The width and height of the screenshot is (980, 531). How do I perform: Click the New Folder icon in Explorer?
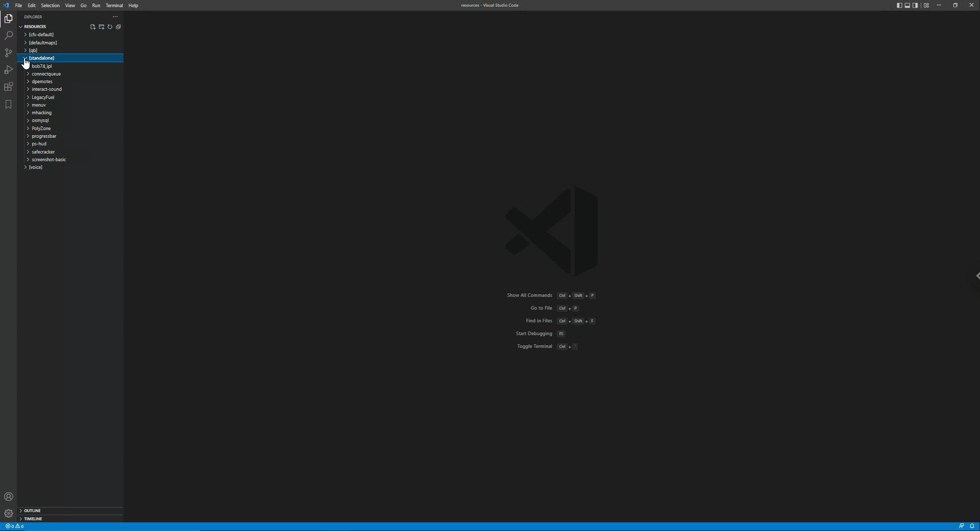(101, 27)
